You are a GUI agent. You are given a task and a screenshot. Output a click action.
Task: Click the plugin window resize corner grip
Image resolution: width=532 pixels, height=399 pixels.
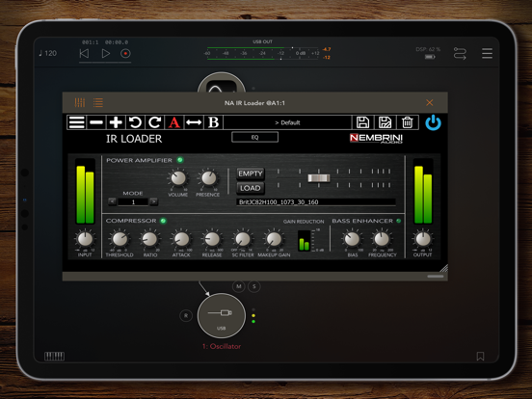click(443, 268)
